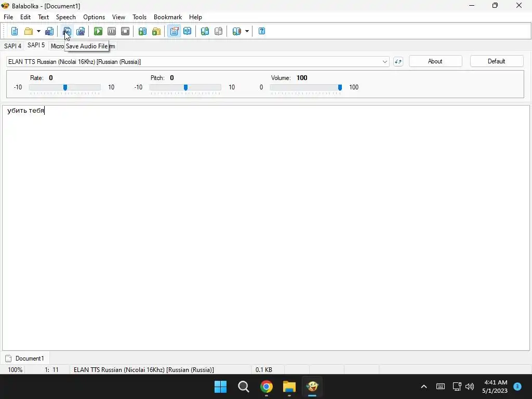Screen dimensions: 532x399
Task: Open the Edit menu
Action: click(25, 17)
